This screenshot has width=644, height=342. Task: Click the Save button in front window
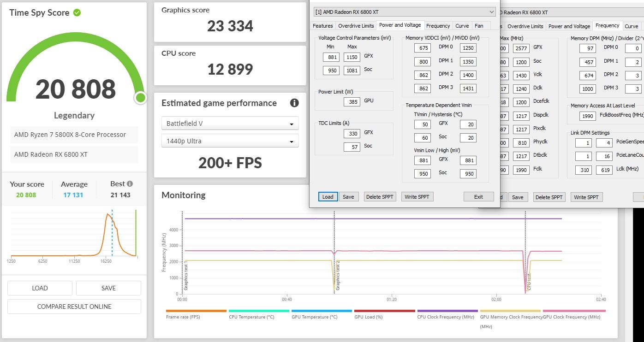click(348, 197)
